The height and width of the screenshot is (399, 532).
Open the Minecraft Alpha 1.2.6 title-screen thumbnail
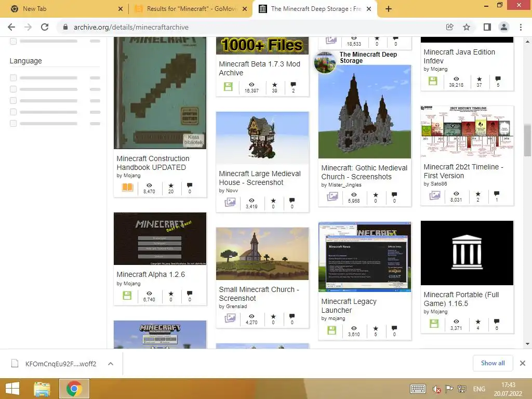(160, 239)
